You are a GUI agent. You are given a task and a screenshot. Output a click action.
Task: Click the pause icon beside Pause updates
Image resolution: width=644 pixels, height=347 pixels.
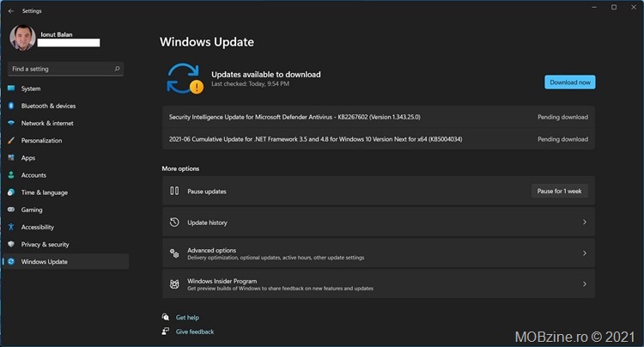[x=174, y=191]
